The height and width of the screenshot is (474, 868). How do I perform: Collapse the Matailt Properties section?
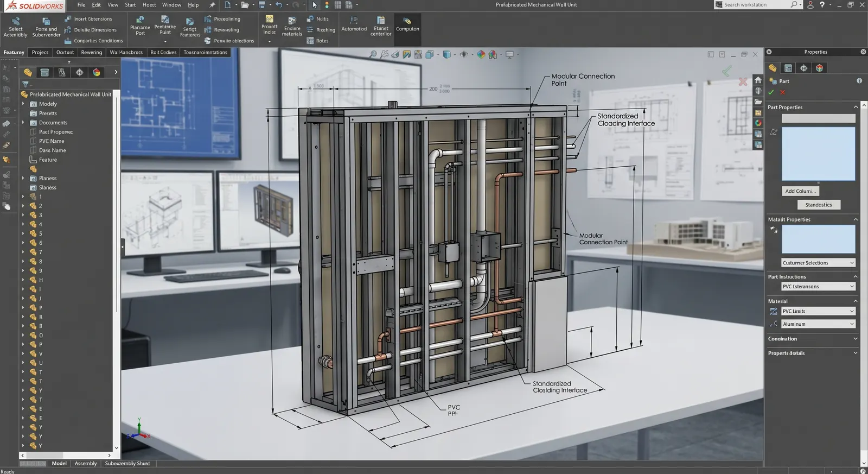tap(856, 219)
